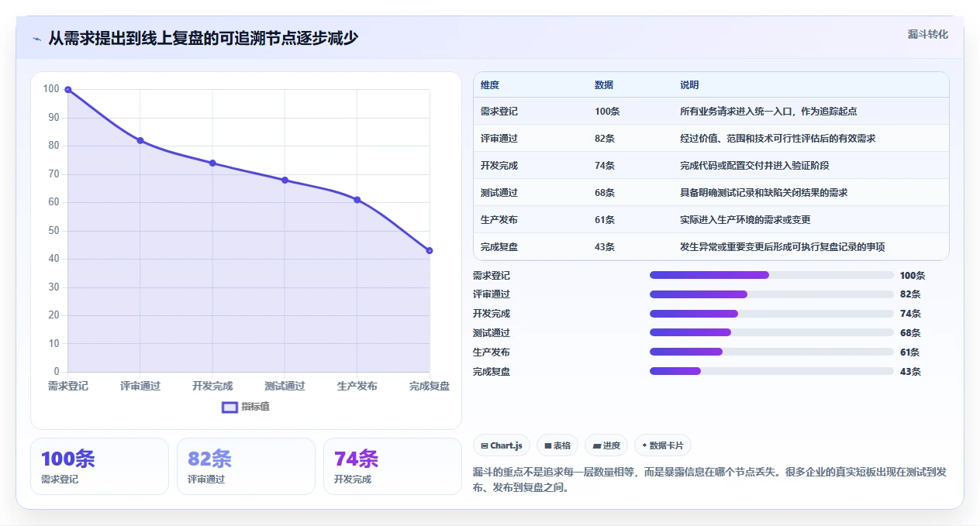Image resolution: width=980 pixels, height=526 pixels.
Task: Click the 说明 column header
Action: [689, 84]
